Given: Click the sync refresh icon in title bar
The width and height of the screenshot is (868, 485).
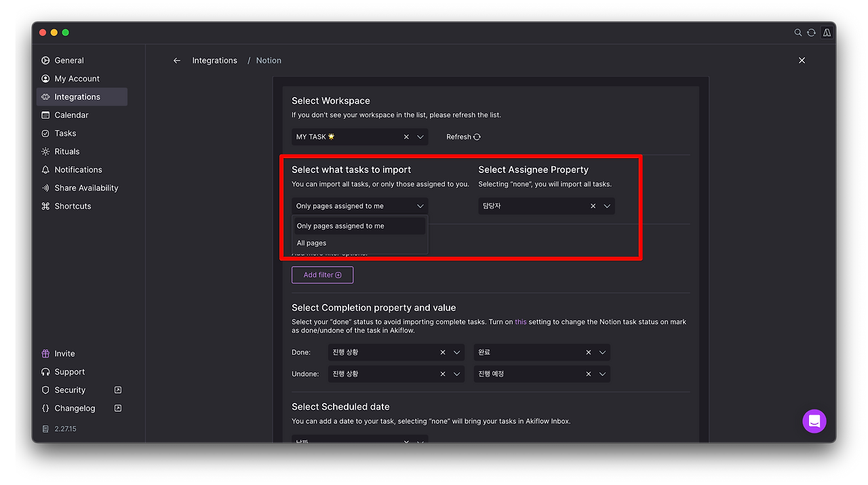Looking at the screenshot, I should pyautogui.click(x=811, y=33).
